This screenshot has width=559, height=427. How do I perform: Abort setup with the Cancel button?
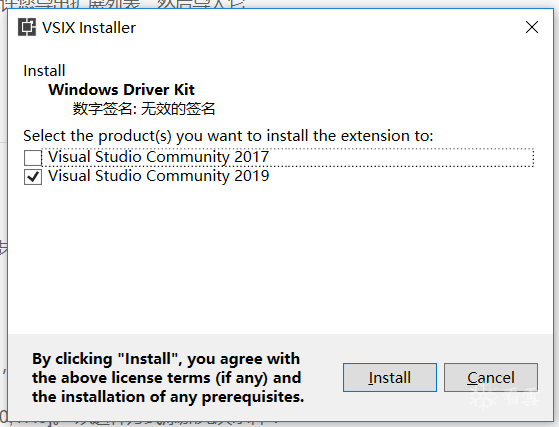pyautogui.click(x=491, y=377)
